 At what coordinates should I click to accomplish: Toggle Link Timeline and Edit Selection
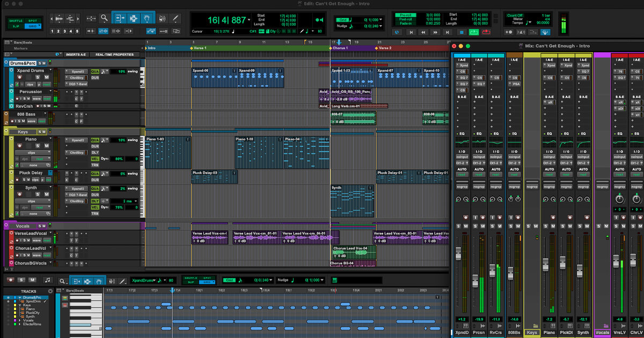(x=102, y=31)
